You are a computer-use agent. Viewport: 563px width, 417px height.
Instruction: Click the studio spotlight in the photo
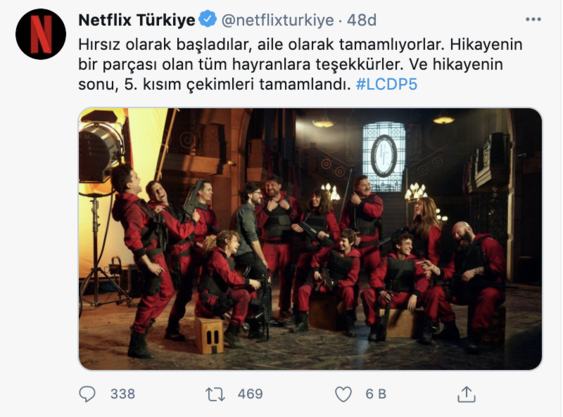[101, 152]
